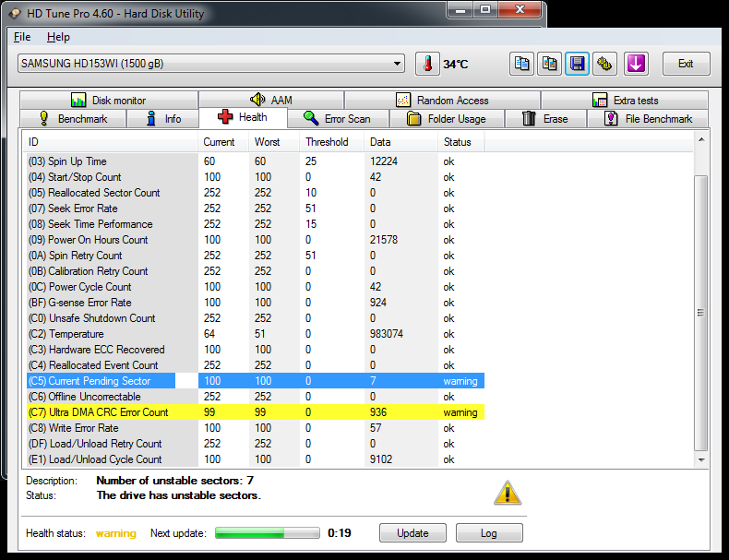The height and width of the screenshot is (560, 729).
Task: Switch to the Info tab
Action: pos(163,118)
